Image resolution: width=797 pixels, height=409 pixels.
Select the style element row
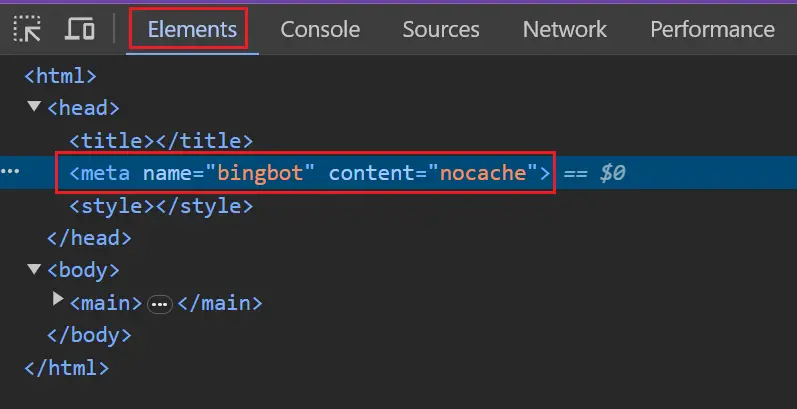160,206
